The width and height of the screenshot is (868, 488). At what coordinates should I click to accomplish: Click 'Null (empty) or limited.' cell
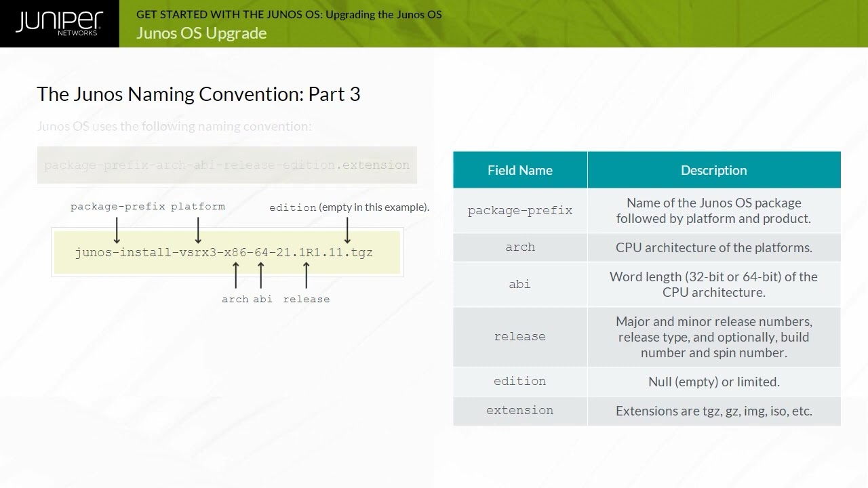(714, 382)
